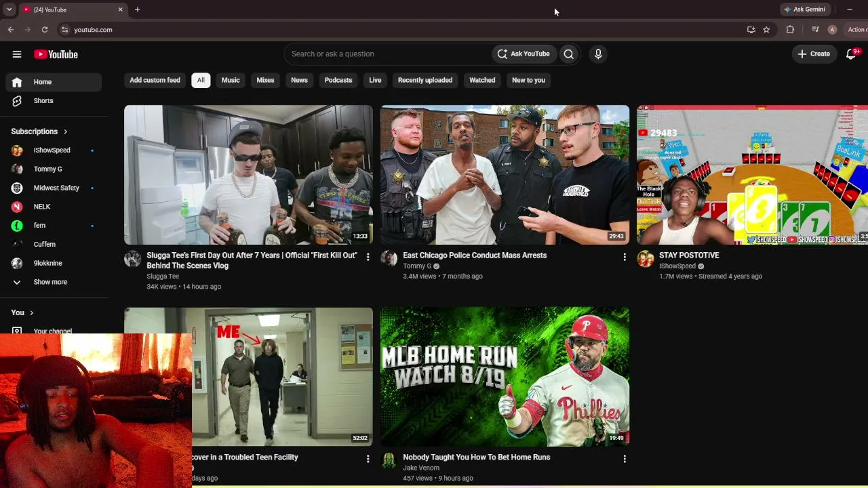Expand the Subscriptions section

click(x=39, y=131)
